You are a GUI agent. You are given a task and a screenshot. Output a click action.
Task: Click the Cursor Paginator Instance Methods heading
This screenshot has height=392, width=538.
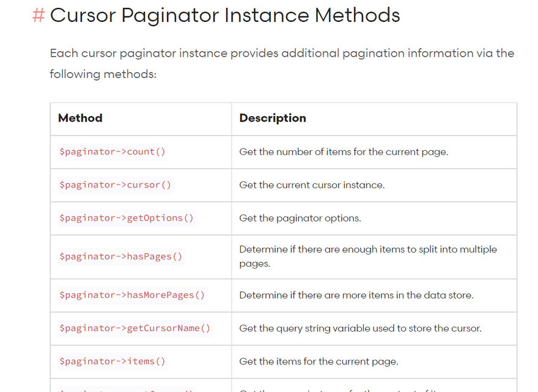[224, 15]
